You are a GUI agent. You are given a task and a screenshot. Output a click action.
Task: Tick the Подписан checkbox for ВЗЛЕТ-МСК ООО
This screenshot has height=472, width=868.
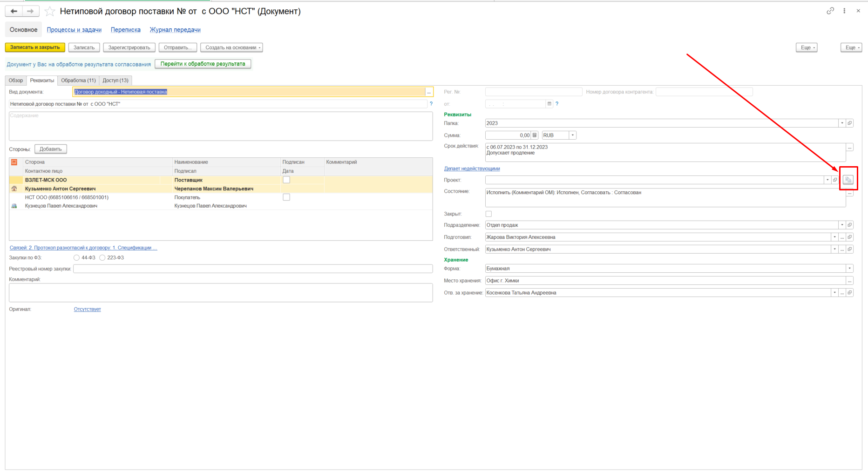tap(286, 180)
